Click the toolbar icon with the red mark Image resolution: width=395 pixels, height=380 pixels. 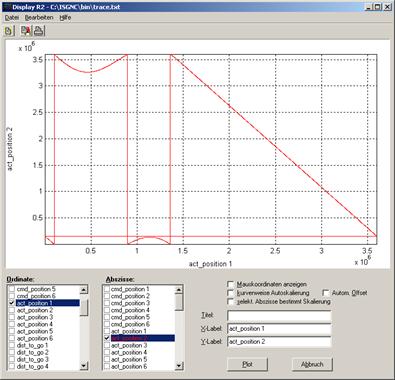coord(26,31)
